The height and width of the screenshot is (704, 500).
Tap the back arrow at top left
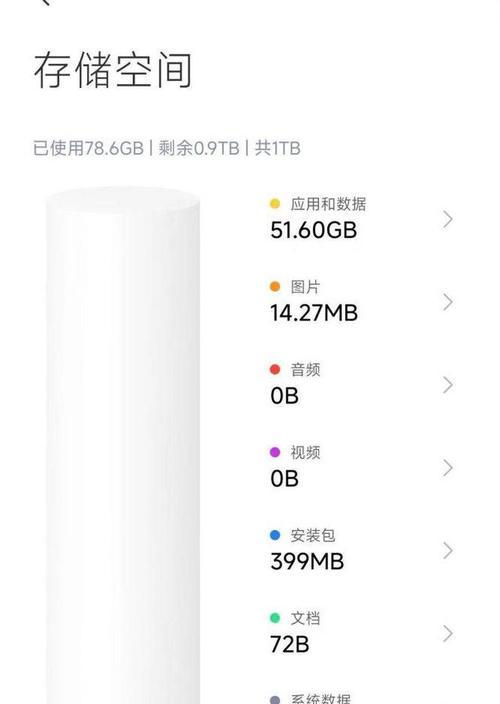click(45, 2)
